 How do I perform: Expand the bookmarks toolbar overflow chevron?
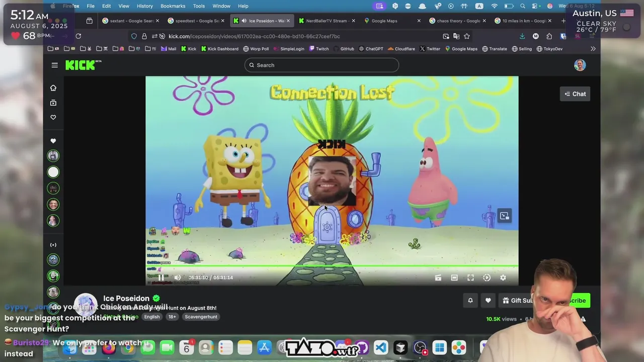[x=593, y=49]
